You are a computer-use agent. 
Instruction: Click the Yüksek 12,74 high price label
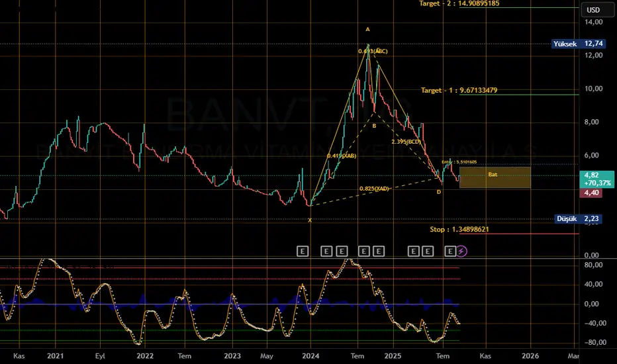577,44
